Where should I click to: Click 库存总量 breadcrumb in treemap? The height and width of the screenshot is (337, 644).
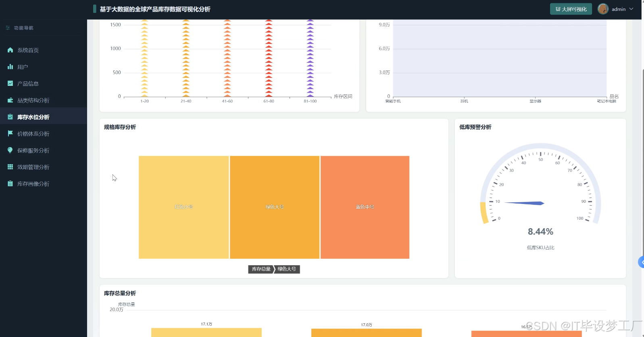pos(261,269)
